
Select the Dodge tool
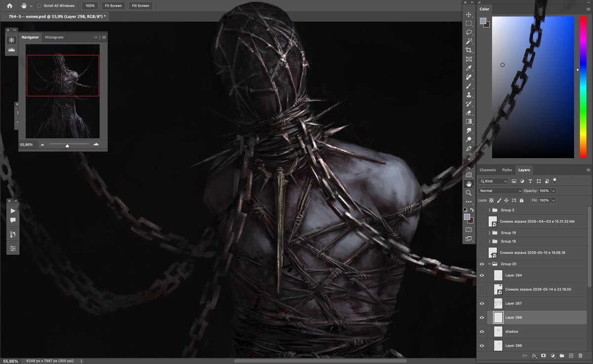pyautogui.click(x=469, y=139)
